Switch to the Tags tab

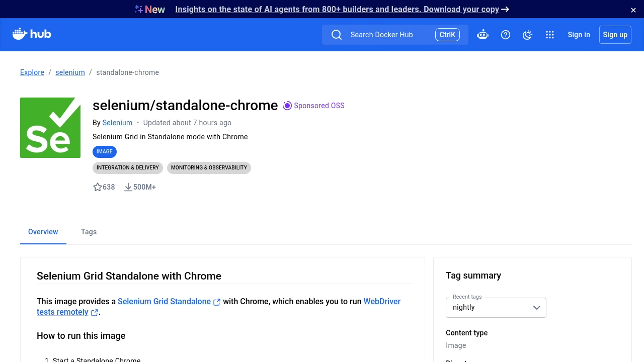point(89,232)
